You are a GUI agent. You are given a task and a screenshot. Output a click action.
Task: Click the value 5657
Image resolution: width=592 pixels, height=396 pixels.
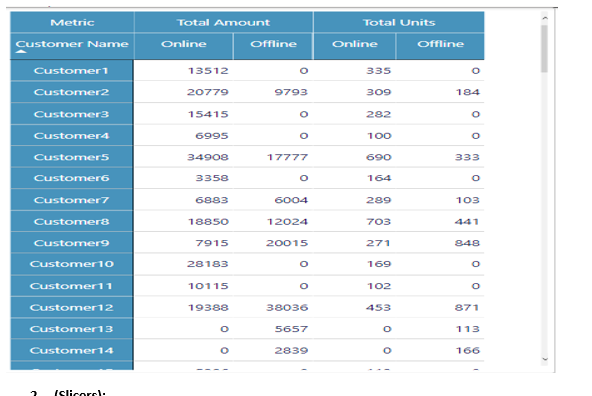(291, 329)
